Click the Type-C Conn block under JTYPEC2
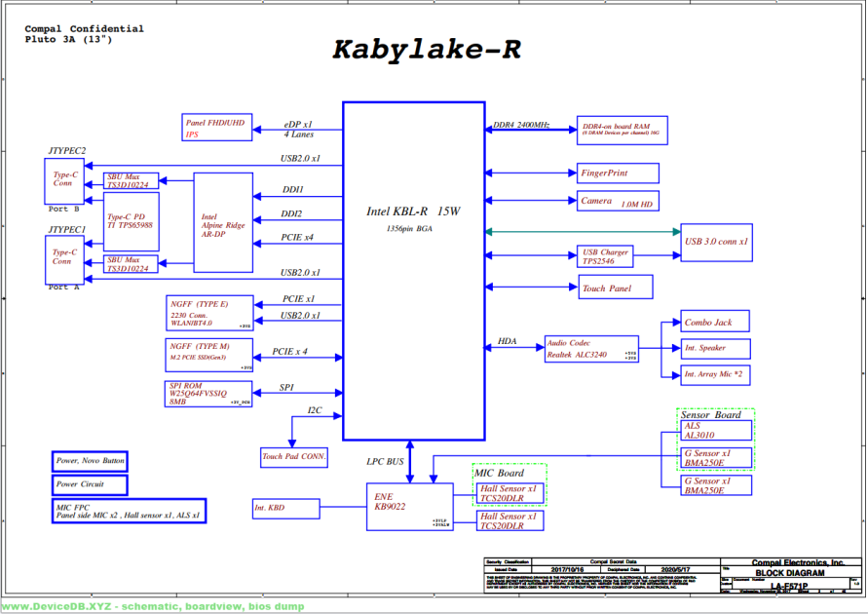Viewport: 868px width, 614px height. tap(64, 181)
